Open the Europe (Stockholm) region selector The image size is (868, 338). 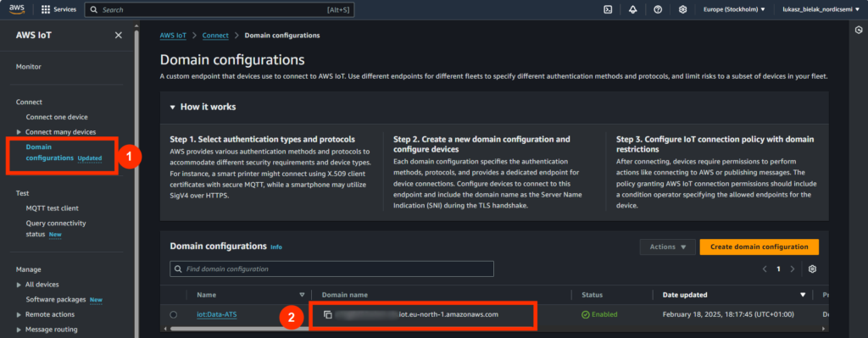tap(734, 9)
